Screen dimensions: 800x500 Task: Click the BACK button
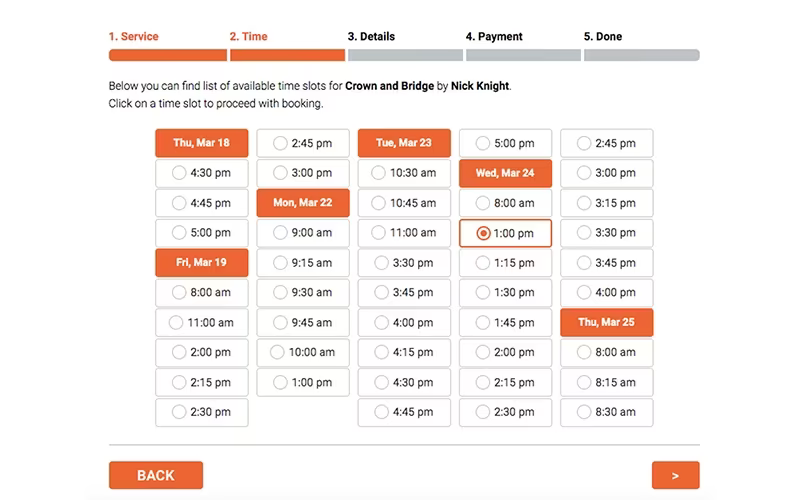(156, 475)
